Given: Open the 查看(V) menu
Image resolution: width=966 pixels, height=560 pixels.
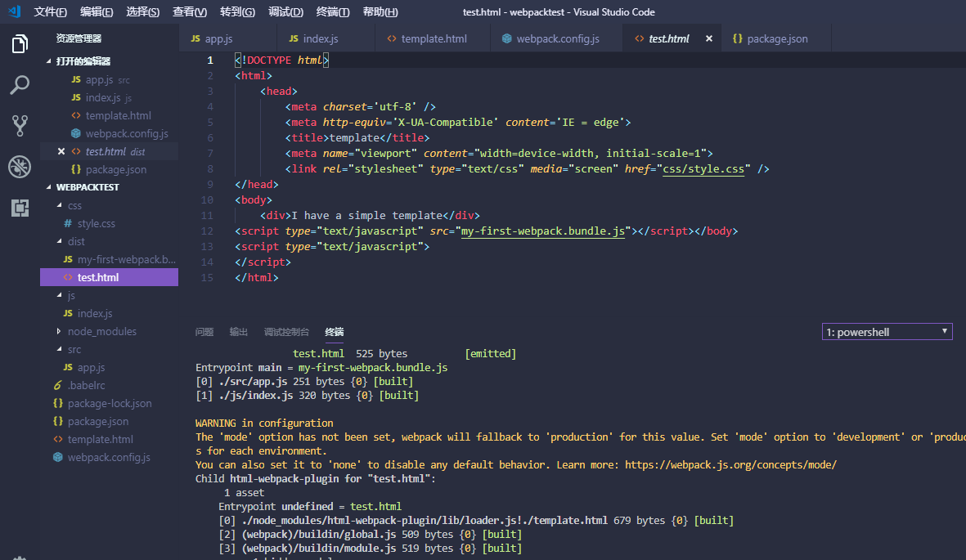Looking at the screenshot, I should coord(190,11).
